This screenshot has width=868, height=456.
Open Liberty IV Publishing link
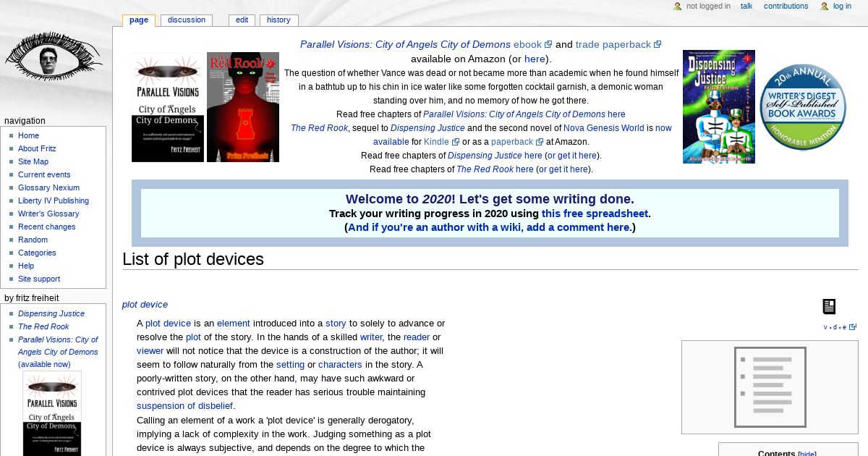coord(54,200)
